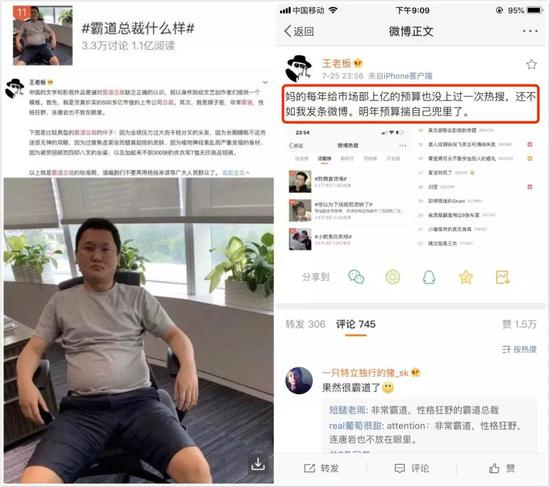
Task: Open the three-dot more options menu
Action: tap(530, 31)
